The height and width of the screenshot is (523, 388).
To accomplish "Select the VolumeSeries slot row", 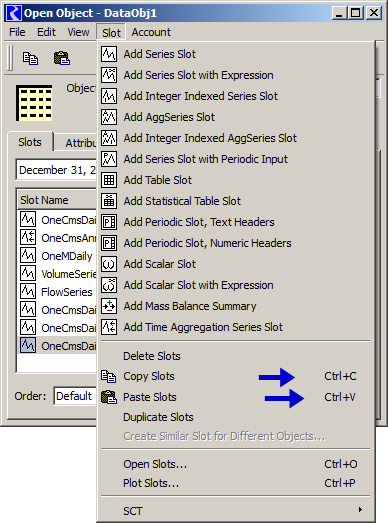I will pyautogui.click(x=57, y=274).
